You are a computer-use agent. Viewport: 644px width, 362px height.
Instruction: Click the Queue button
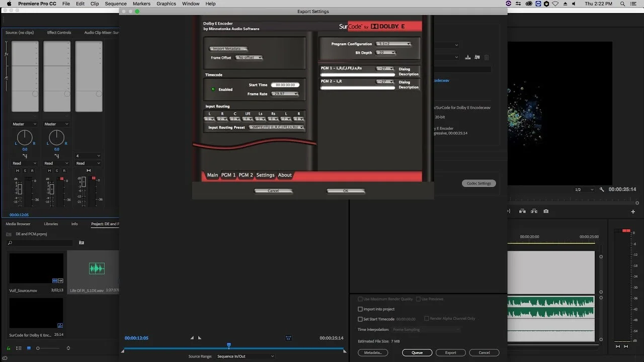417,352
